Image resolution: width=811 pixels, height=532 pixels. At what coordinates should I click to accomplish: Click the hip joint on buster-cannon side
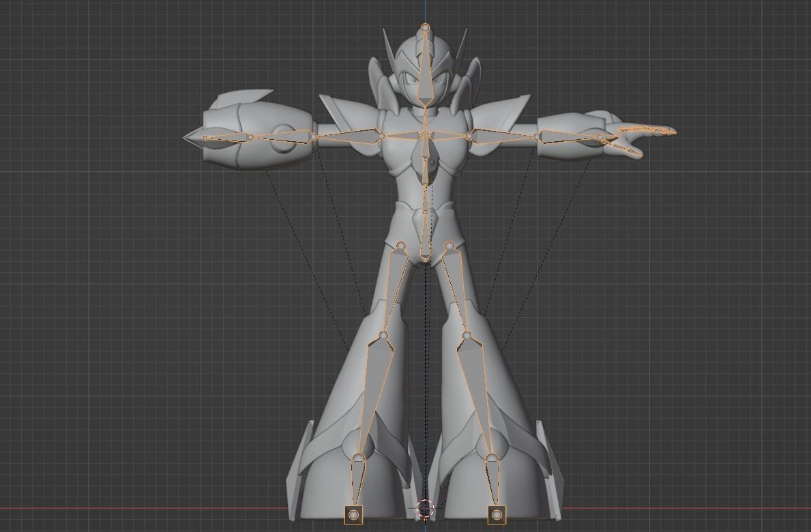400,246
